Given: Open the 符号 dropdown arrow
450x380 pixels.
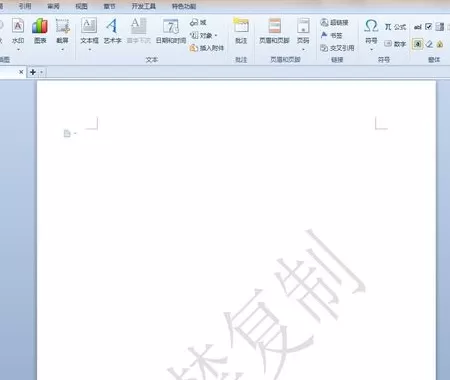Looking at the screenshot, I should [x=371, y=49].
